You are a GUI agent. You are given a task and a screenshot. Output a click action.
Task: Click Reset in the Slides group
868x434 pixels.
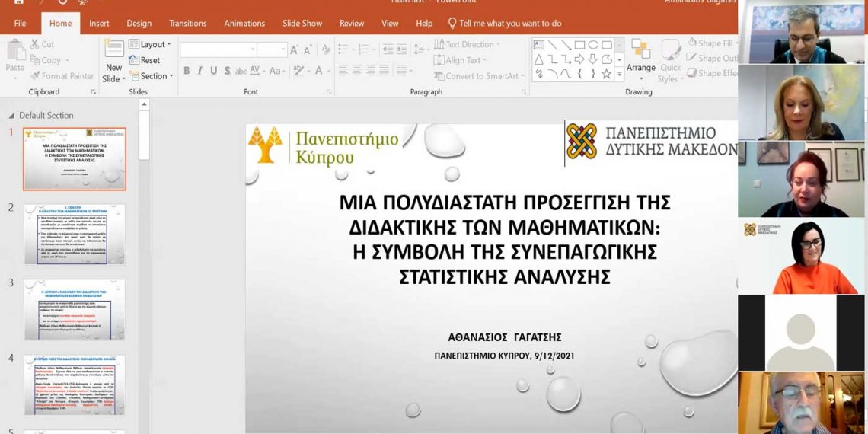coord(144,60)
